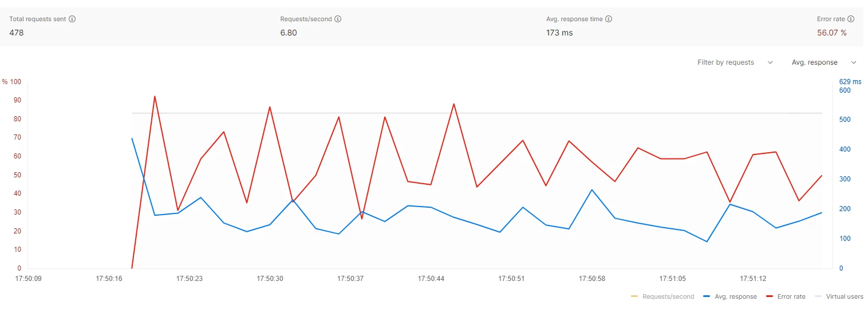The image size is (868, 309).
Task: Click the blue Avg. response legend swatch
Action: [707, 296]
